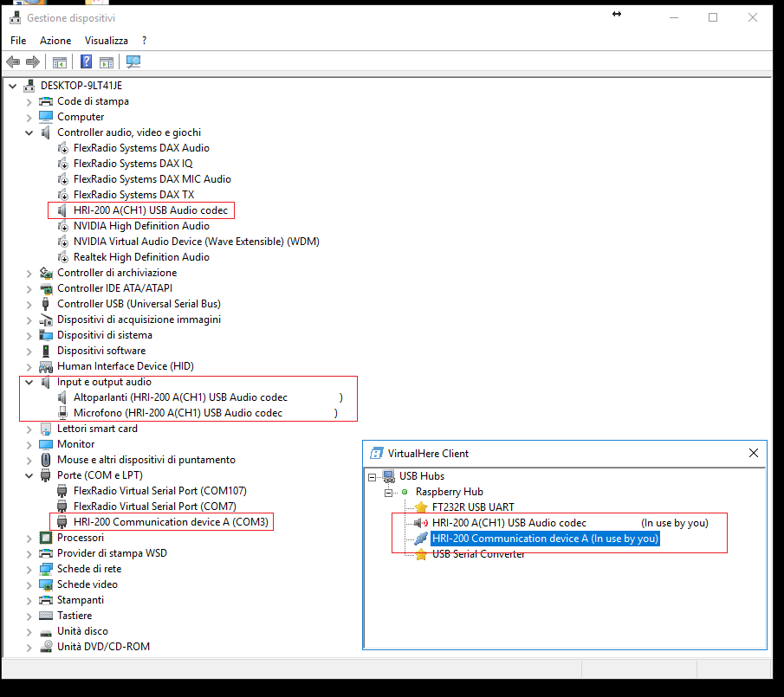The image size is (784, 697).
Task: Click the Tastiere keyboard icon
Action: [x=46, y=616]
